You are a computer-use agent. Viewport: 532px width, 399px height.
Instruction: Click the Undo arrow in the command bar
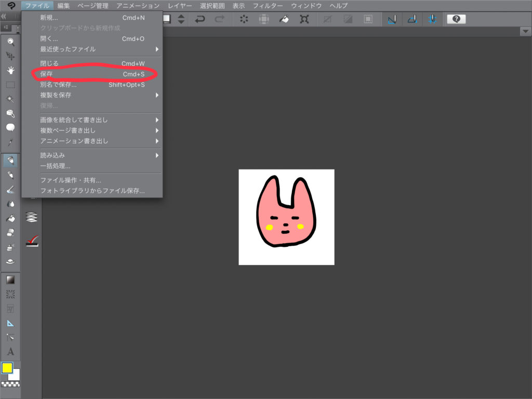point(200,19)
